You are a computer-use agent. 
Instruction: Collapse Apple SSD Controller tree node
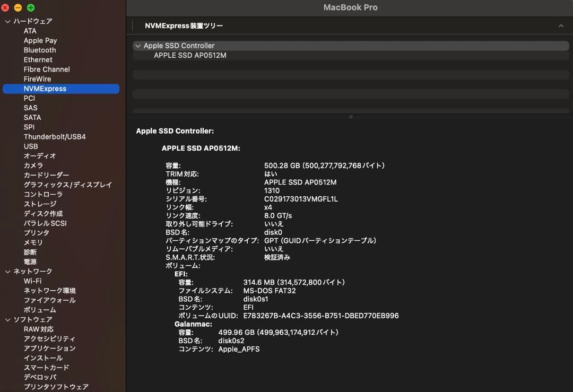(x=138, y=46)
